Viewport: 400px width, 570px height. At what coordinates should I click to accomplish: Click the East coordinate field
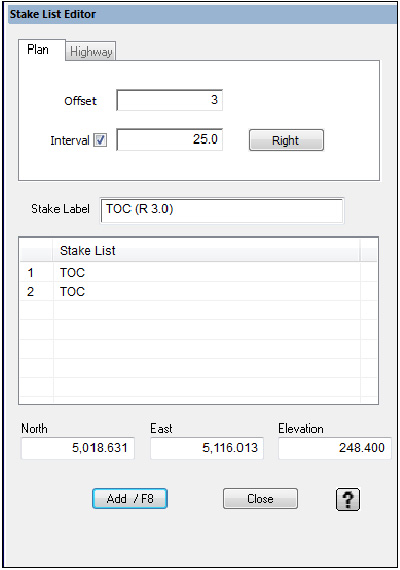coord(207,448)
